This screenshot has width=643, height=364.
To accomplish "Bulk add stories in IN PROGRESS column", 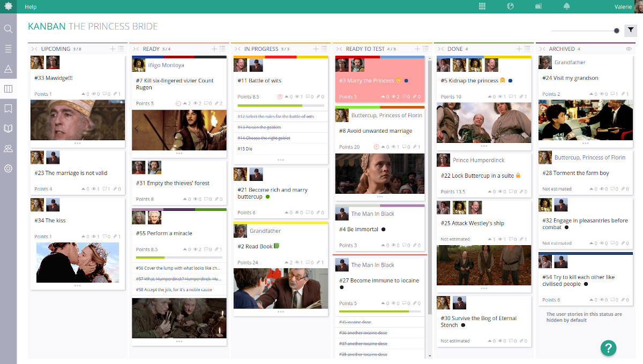I will click(x=325, y=49).
